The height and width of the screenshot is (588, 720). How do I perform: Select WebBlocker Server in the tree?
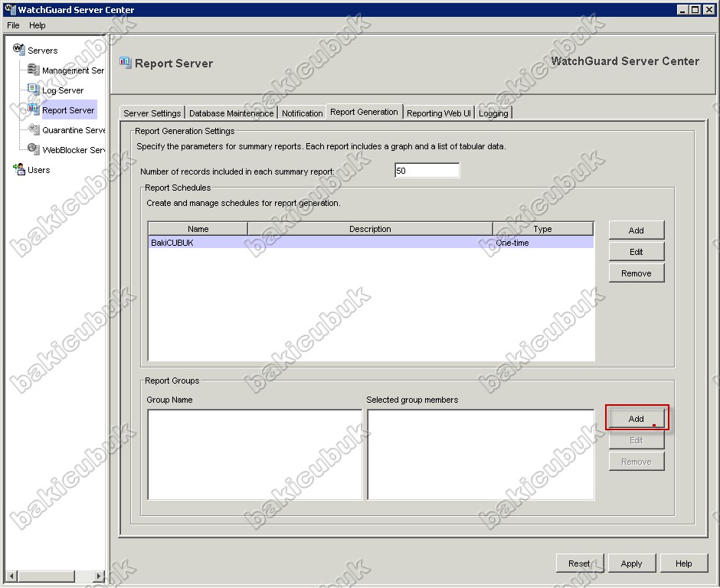74,149
